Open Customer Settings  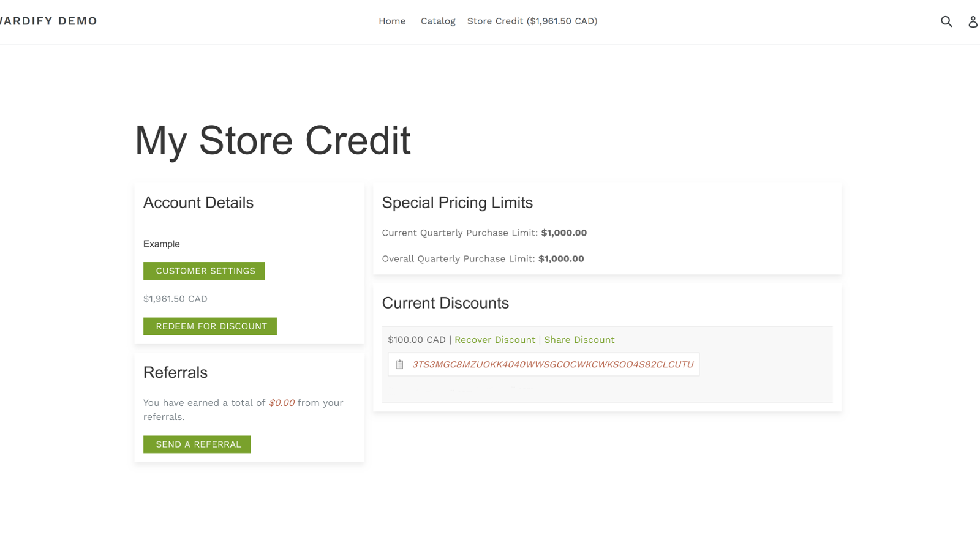204,271
